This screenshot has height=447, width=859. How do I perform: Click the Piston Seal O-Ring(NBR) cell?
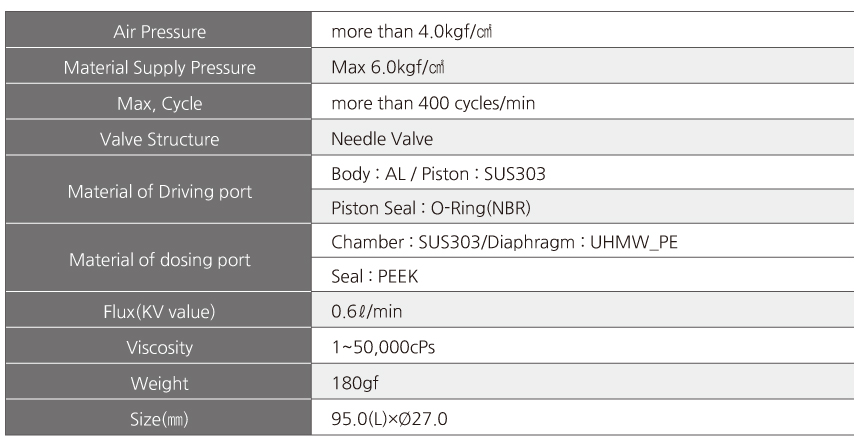pyautogui.click(x=582, y=207)
